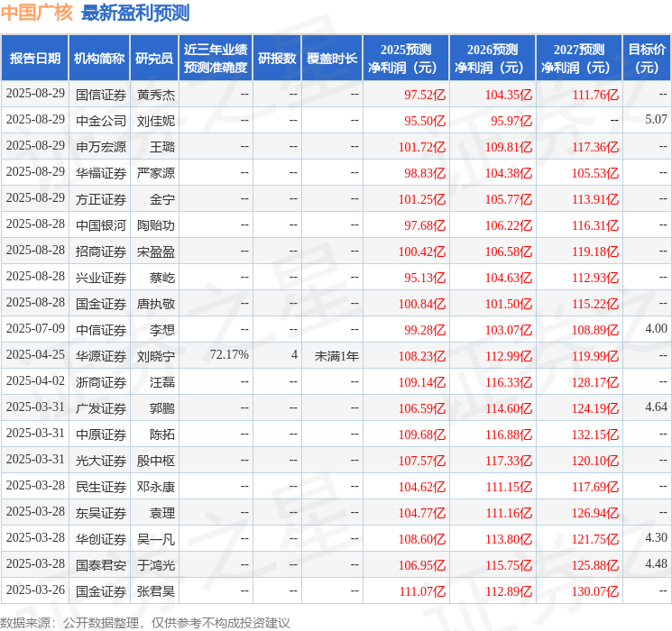Click accuracy value 72.17%
Viewport: 672px width, 631px height.
[x=229, y=354]
